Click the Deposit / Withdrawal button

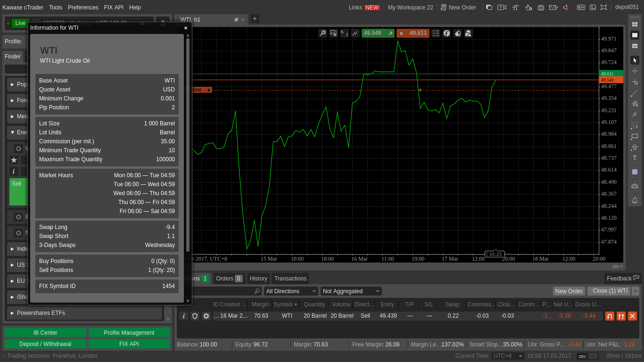[45, 344]
